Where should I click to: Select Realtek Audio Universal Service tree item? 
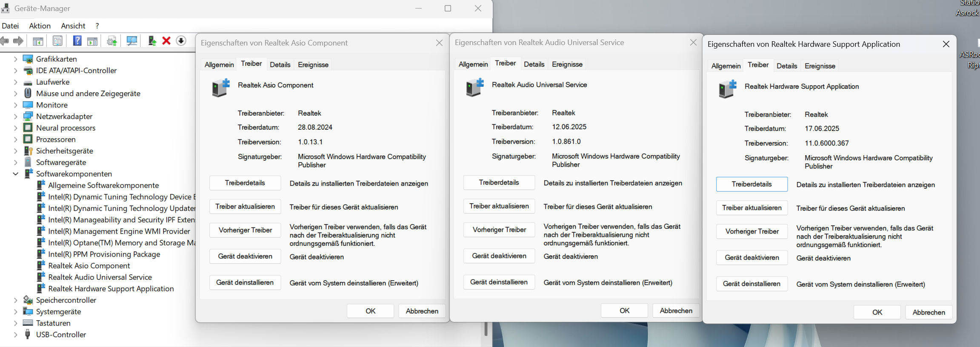[100, 277]
